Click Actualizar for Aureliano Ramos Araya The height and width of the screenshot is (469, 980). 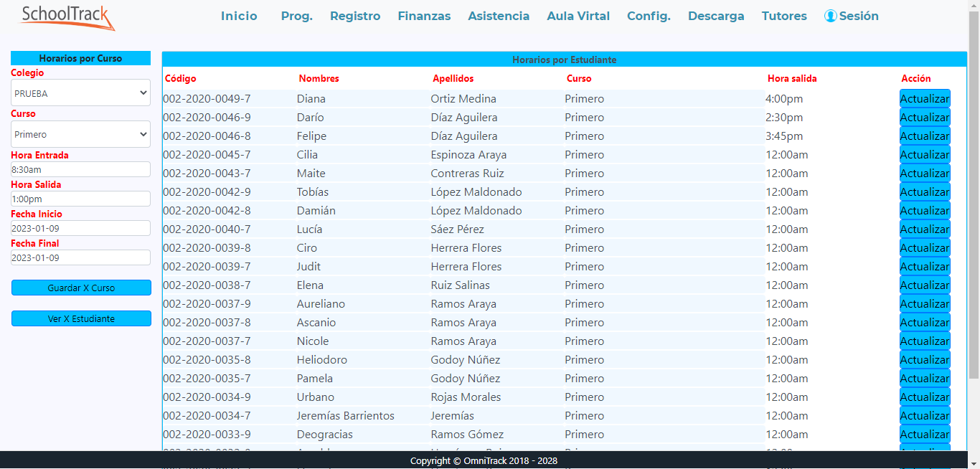(925, 304)
